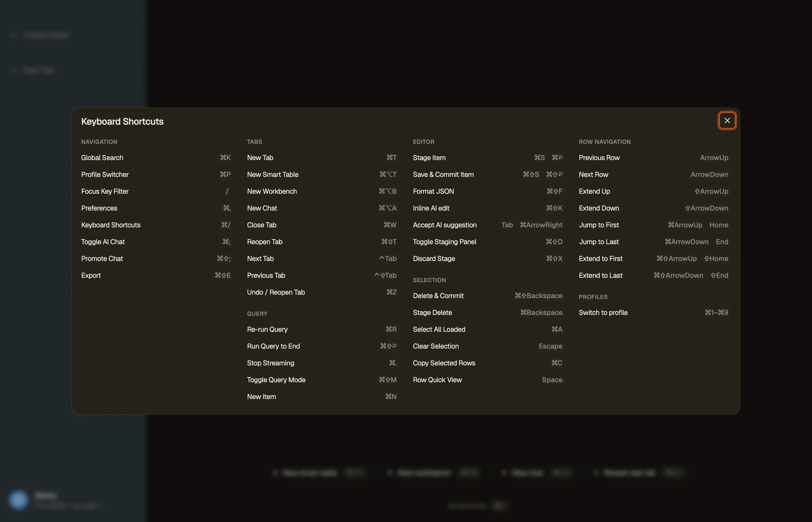
Task: Click the ⌘1–⌘9 shortcut hint
Action: (716, 313)
